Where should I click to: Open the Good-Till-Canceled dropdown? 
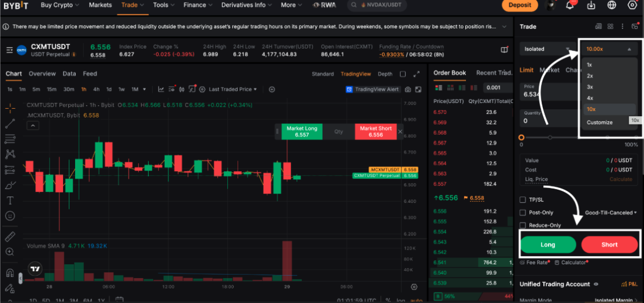(610, 212)
